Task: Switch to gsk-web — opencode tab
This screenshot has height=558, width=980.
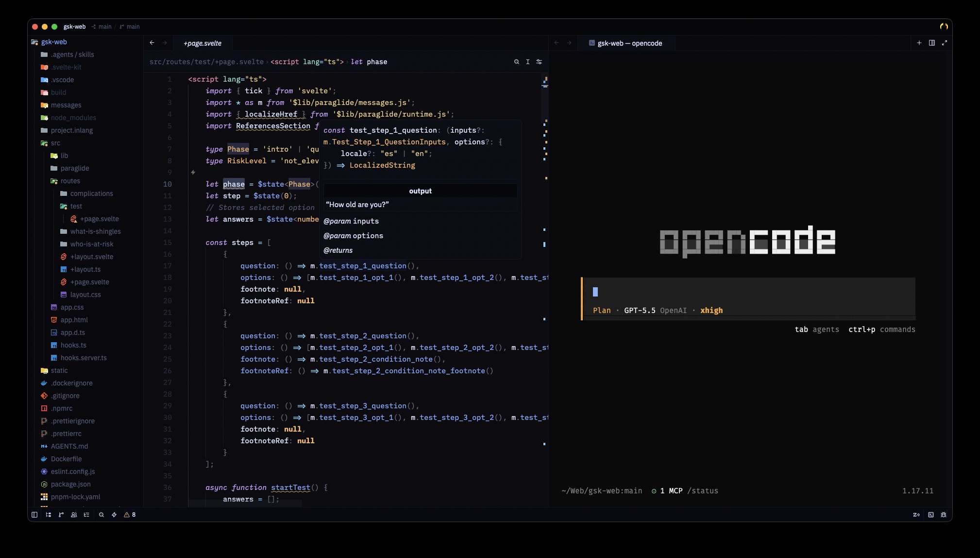Action: point(625,43)
